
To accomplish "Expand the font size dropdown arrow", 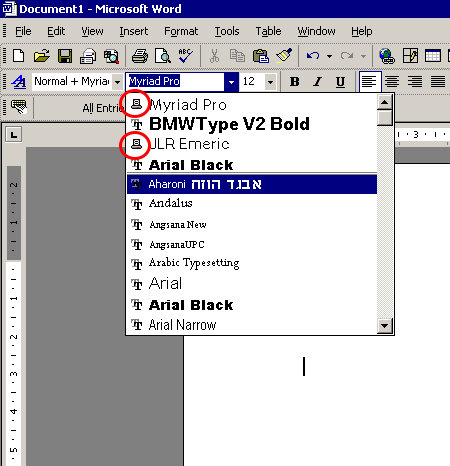I will (x=270, y=82).
